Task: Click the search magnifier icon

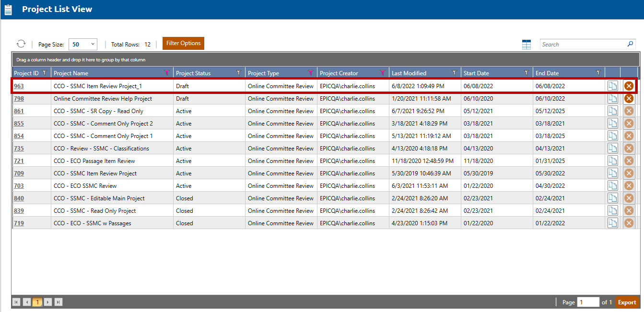Action: (630, 44)
